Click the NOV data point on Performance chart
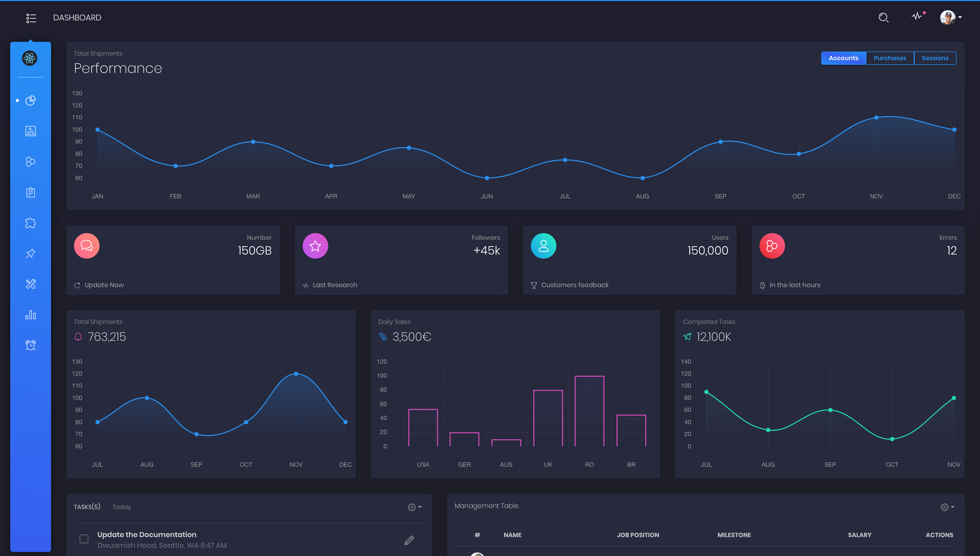 876,118
